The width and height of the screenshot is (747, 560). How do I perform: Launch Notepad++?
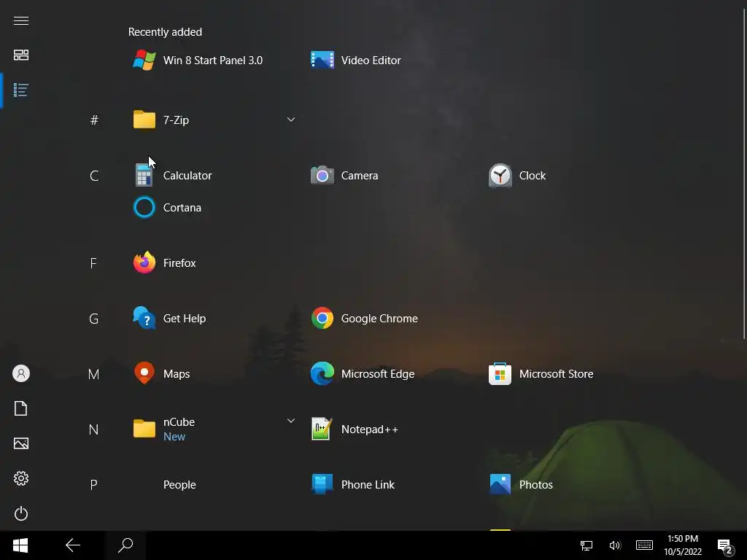(355, 429)
